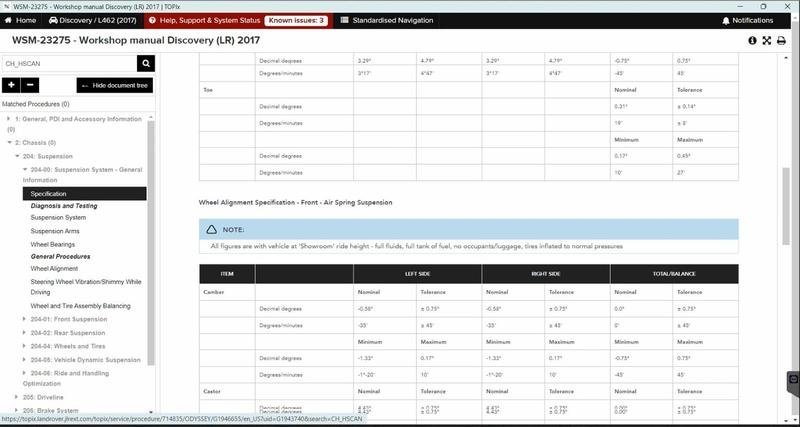Focus the CH_HSCAN search field
This screenshot has height=427, width=800.
tap(69, 64)
